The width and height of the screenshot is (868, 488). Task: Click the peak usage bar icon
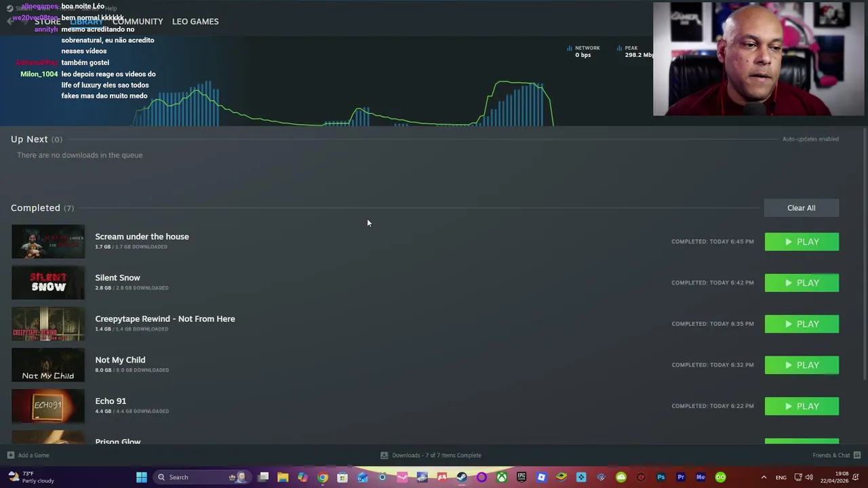(619, 48)
